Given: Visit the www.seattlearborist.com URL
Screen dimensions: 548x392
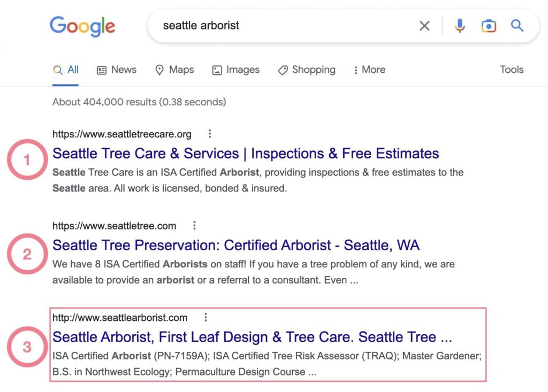Looking at the screenshot, I should point(119,317).
